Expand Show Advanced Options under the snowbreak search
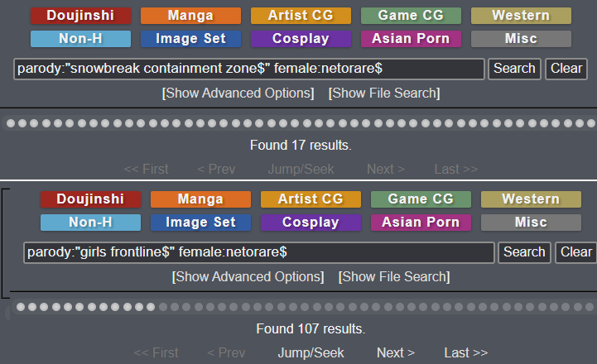 click(x=238, y=93)
